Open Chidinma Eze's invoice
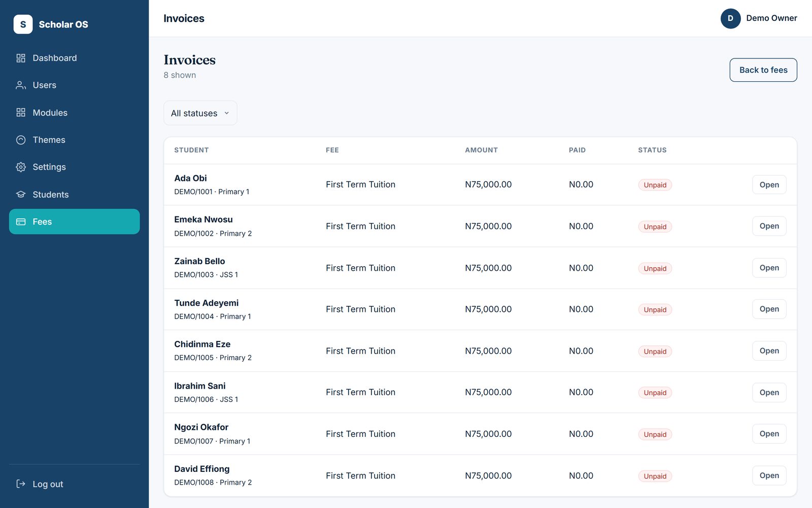Image resolution: width=812 pixels, height=508 pixels. pyautogui.click(x=769, y=351)
